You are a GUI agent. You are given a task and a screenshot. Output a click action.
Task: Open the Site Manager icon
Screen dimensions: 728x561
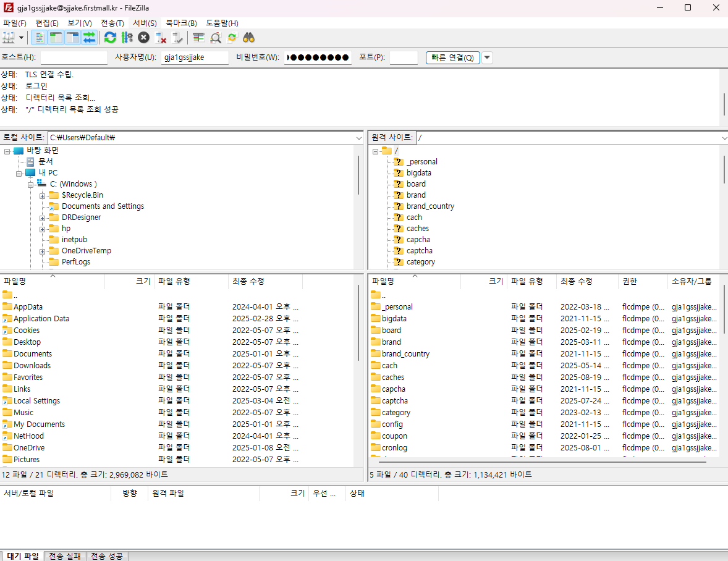(9, 38)
